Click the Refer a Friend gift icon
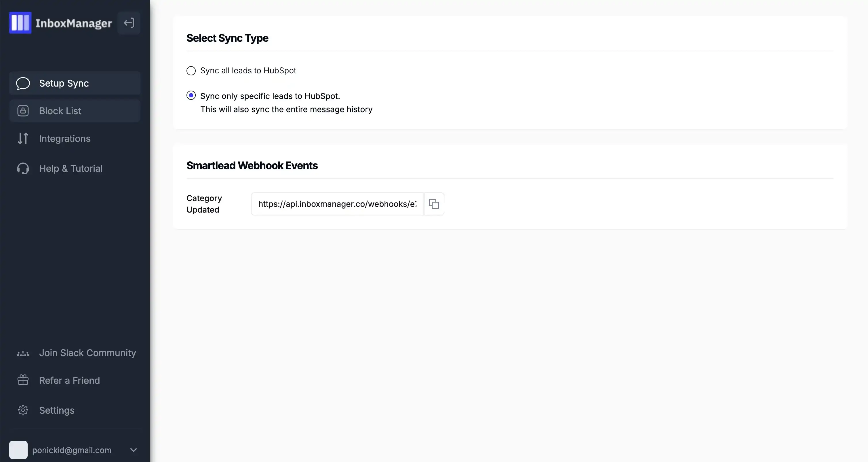Image resolution: width=868 pixels, height=462 pixels. pyautogui.click(x=23, y=380)
